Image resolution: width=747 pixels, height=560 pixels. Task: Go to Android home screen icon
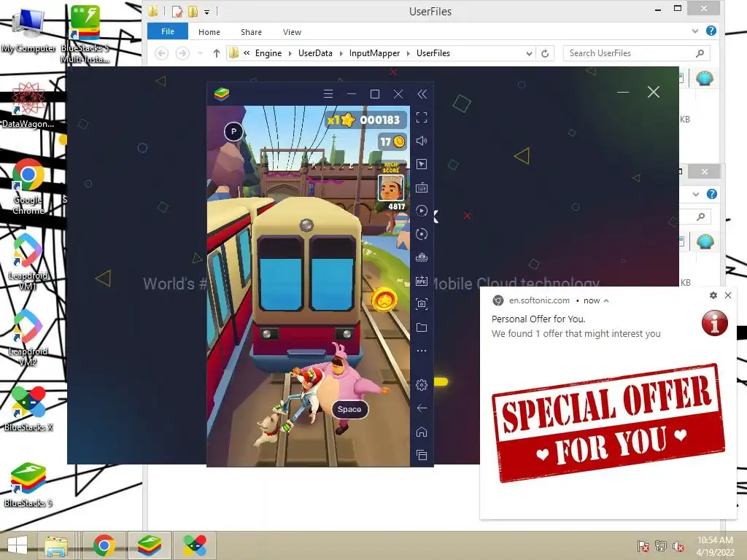click(x=422, y=432)
